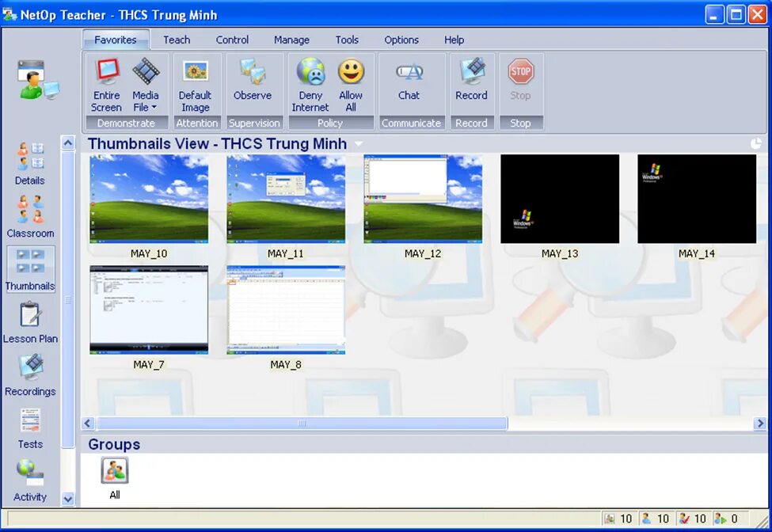Select the MAY_12 student thumbnail
This screenshot has width=772, height=532.
(x=423, y=199)
